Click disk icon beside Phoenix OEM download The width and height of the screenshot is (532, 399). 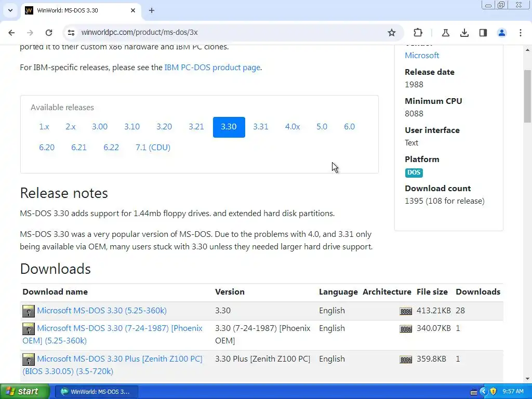pos(29,329)
